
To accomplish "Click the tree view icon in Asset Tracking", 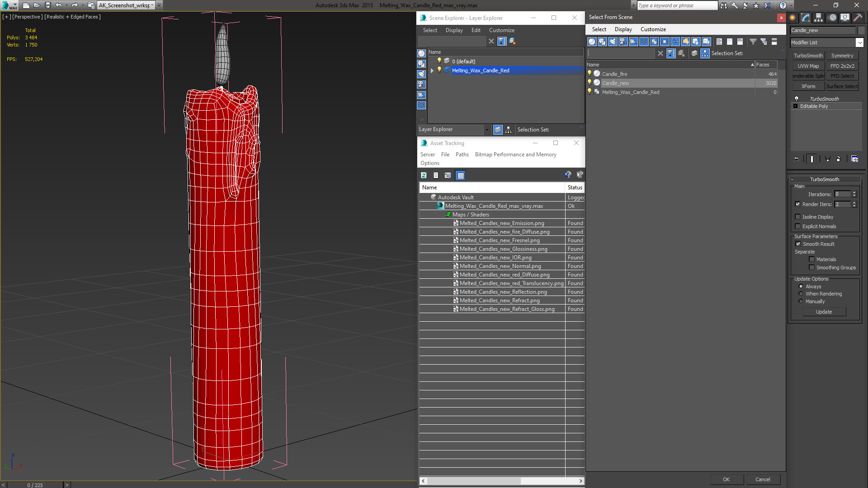I will [448, 175].
